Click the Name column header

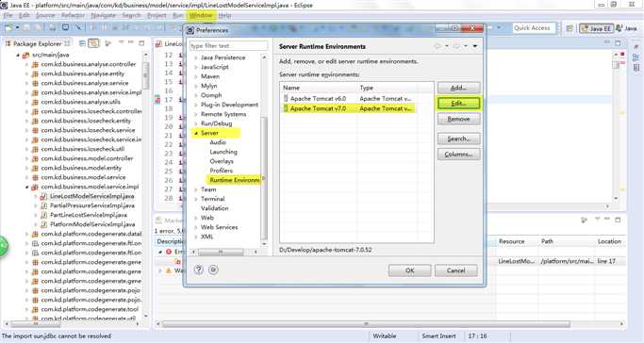(319, 88)
